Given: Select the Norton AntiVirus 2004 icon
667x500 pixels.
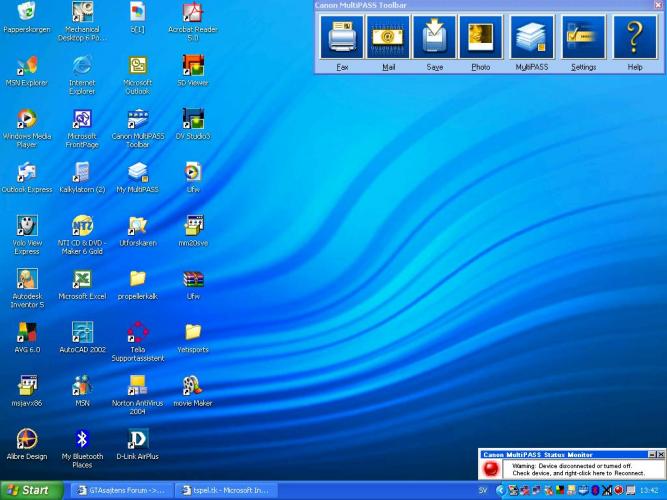Looking at the screenshot, I should click(137, 386).
